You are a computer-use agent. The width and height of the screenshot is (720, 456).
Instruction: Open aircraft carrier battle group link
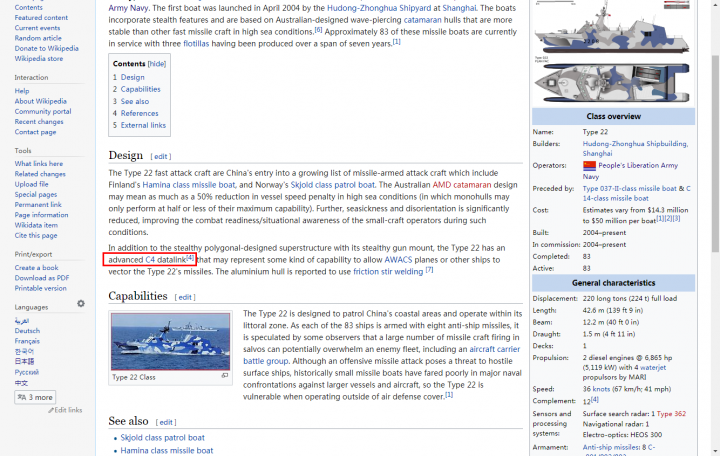(x=495, y=349)
